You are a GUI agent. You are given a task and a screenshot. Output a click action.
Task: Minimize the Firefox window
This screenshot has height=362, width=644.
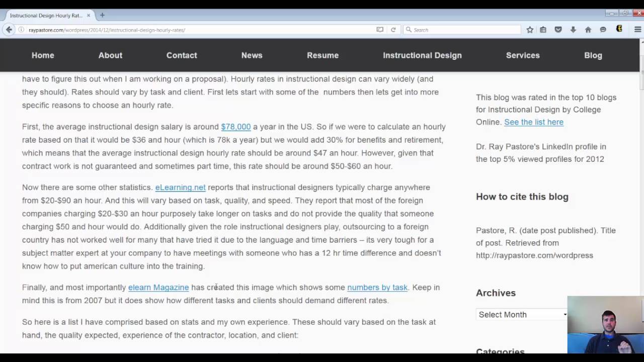tap(611, 14)
